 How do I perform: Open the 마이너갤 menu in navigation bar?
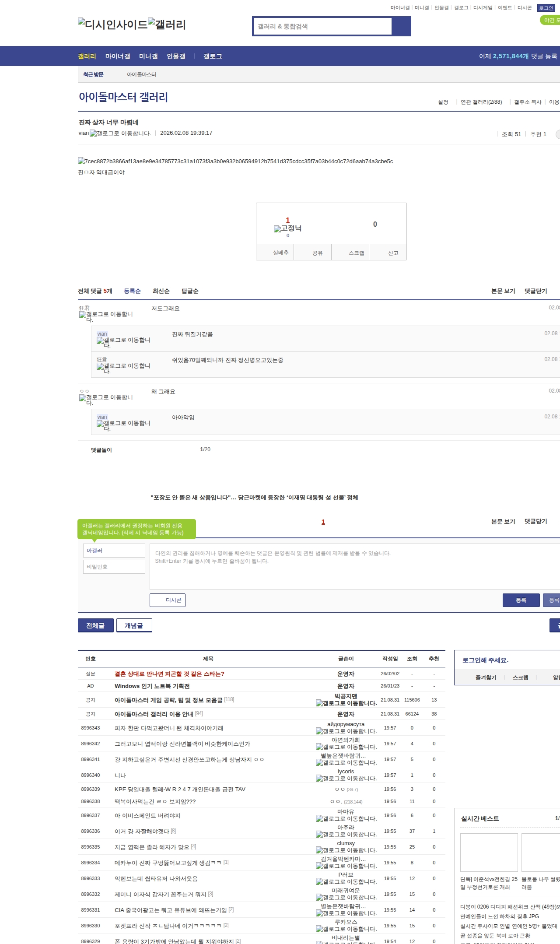pyautogui.click(x=118, y=56)
